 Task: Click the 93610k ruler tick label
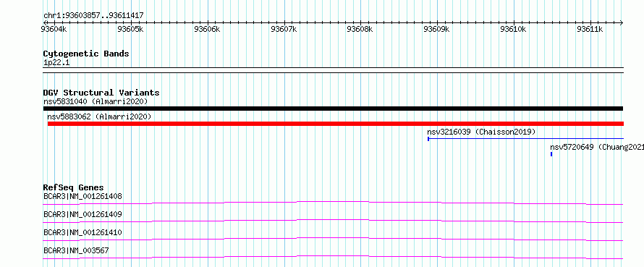coord(514,29)
